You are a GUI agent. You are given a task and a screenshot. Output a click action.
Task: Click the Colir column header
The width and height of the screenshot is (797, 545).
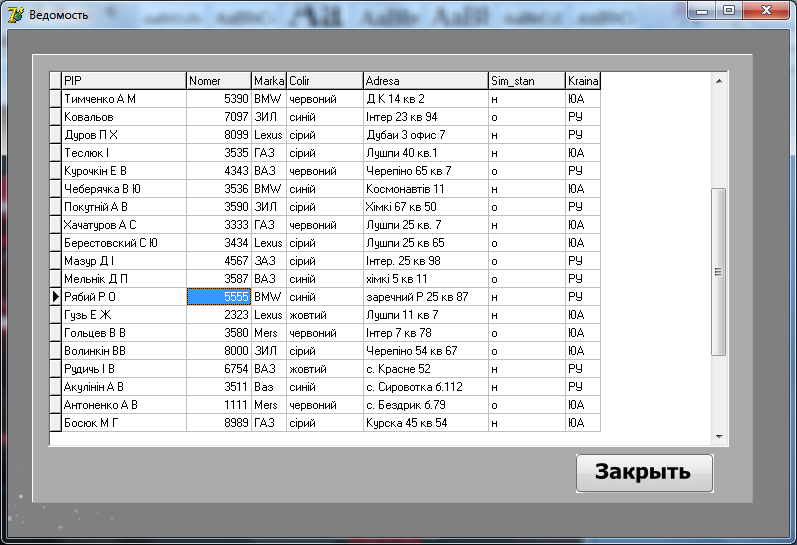[x=325, y=81]
